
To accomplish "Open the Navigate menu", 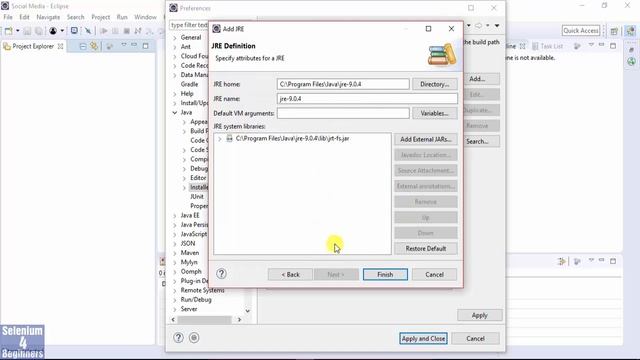I will tap(48, 17).
